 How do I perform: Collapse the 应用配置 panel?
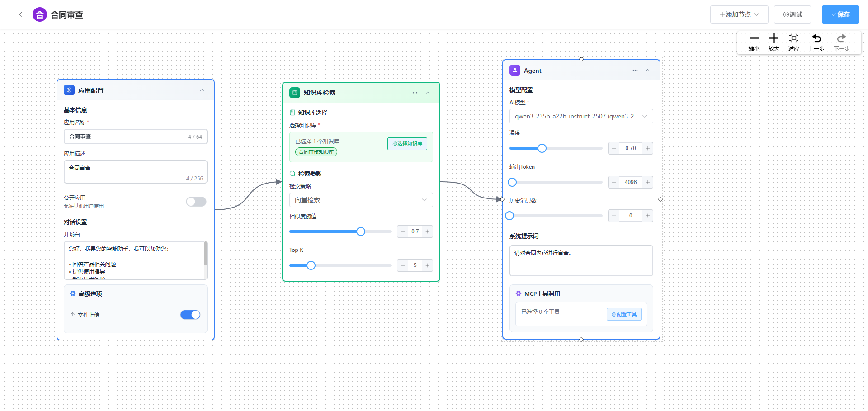pyautogui.click(x=202, y=90)
